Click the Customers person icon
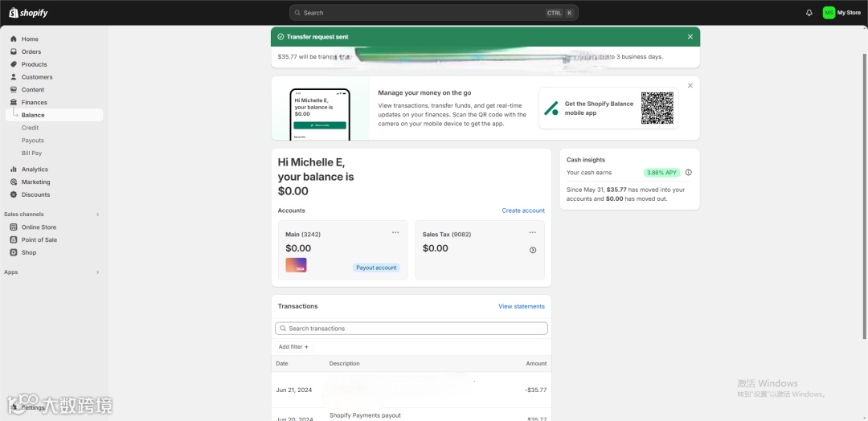The height and width of the screenshot is (421, 868). (x=14, y=77)
